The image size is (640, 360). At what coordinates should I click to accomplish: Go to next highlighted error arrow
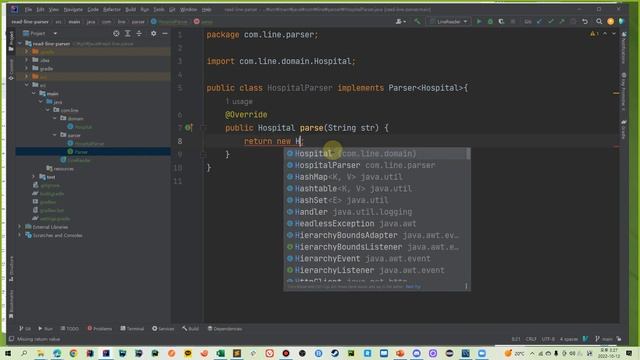pyautogui.click(x=613, y=33)
